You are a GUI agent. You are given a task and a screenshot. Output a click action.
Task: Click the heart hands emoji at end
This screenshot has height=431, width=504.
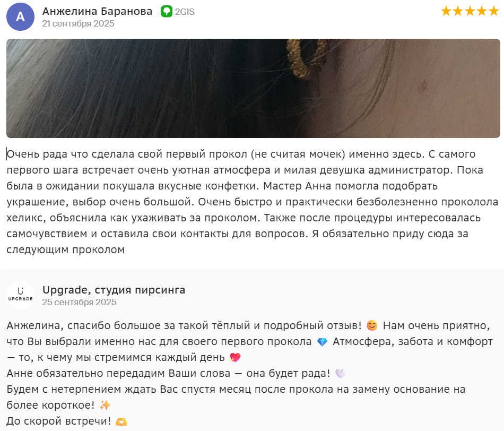[121, 421]
